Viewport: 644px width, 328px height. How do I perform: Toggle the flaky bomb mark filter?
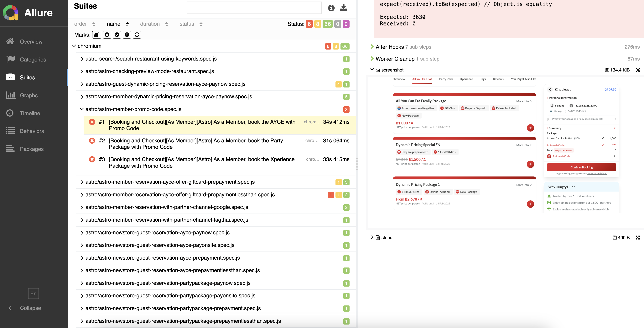[x=96, y=35]
